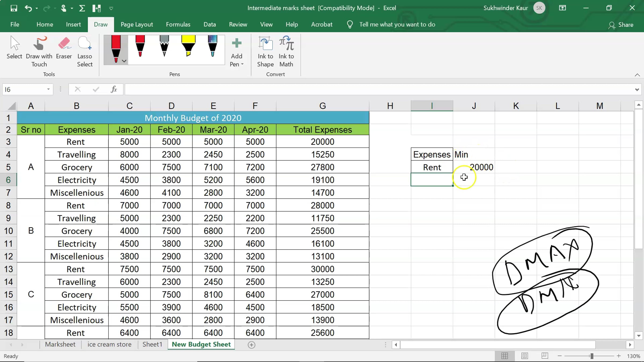Switch to Page Break Preview view

click(544, 356)
